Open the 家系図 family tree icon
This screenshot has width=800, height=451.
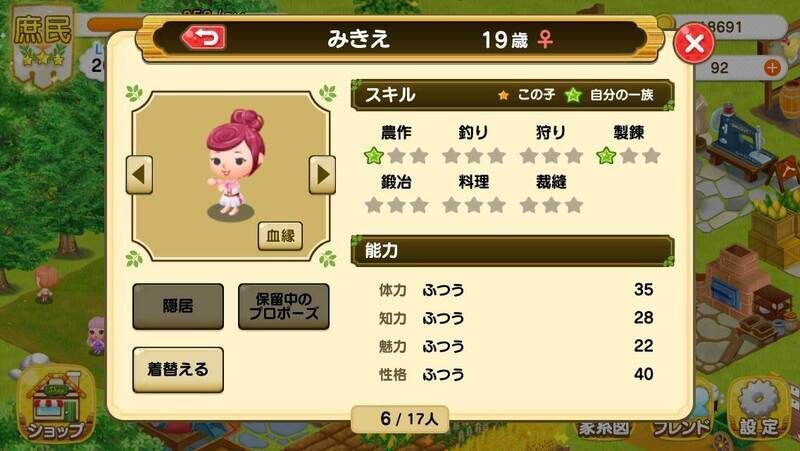coord(604,428)
